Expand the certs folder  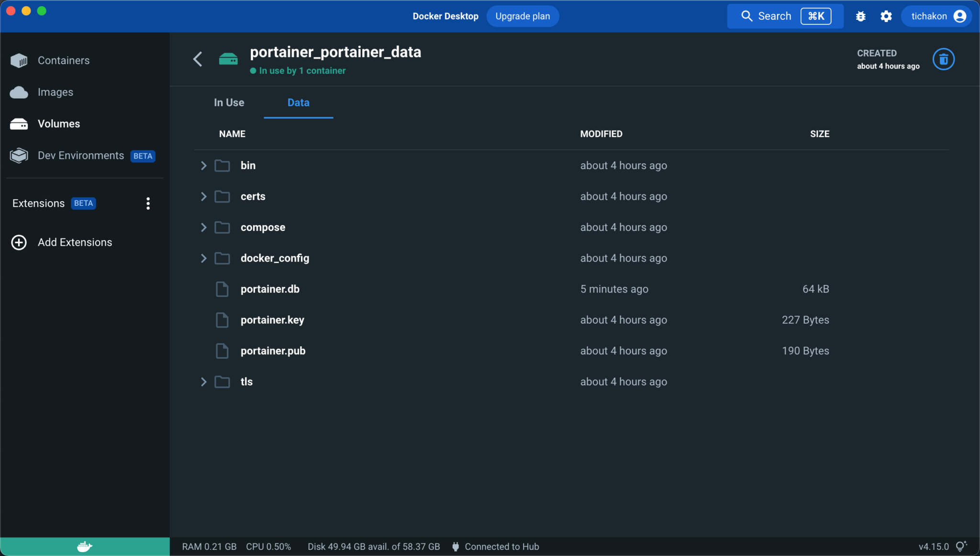tap(203, 196)
